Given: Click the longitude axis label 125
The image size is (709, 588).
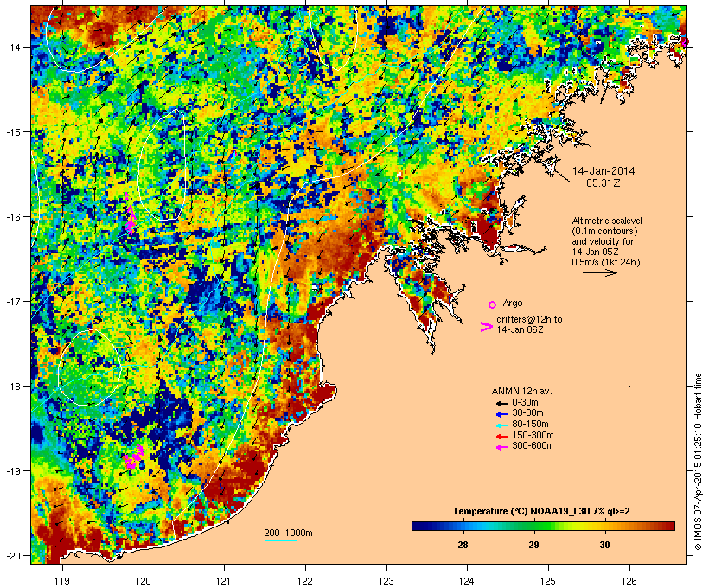Looking at the screenshot, I should pyautogui.click(x=548, y=581).
